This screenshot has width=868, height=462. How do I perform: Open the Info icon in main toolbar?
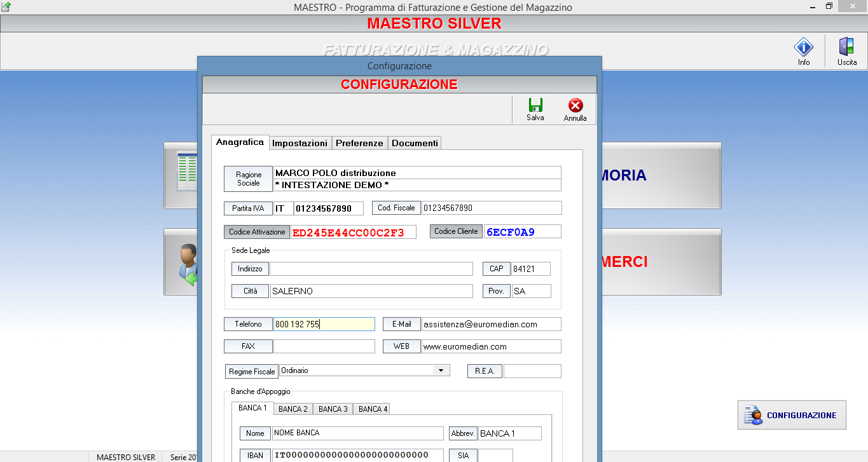pyautogui.click(x=804, y=47)
